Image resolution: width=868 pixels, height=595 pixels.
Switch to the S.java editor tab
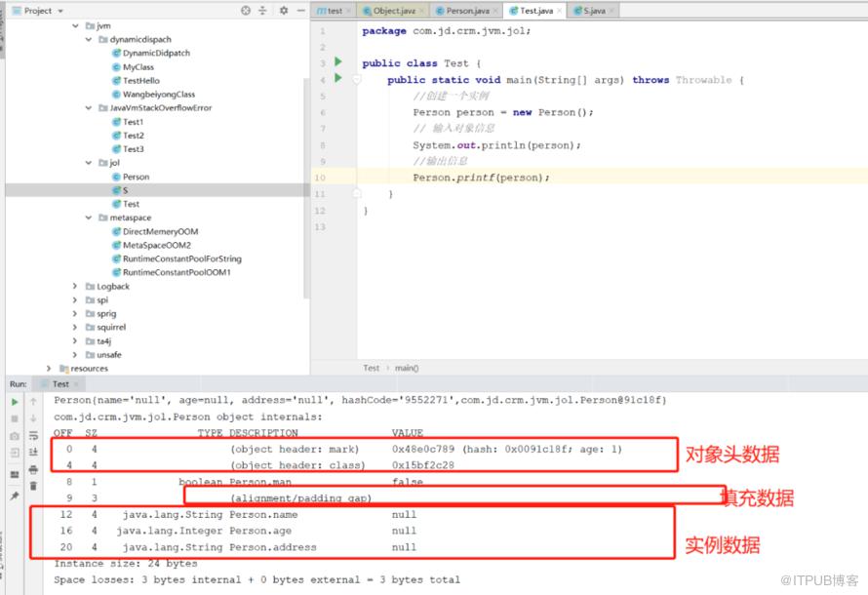pyautogui.click(x=594, y=11)
